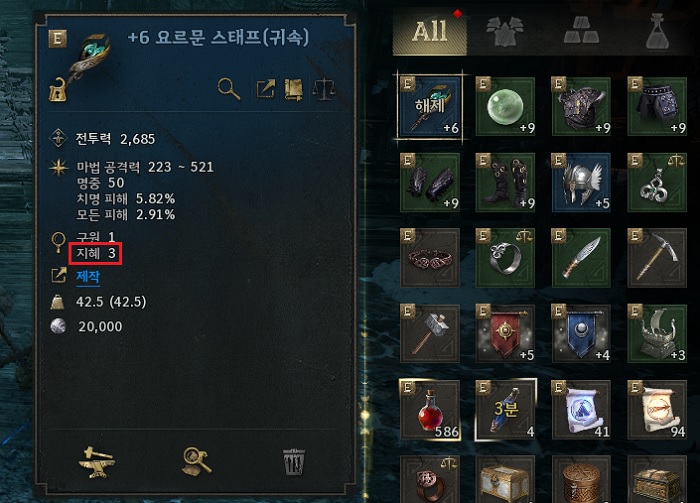The width and height of the screenshot is (700, 503).
Task: Click the trash can discard icon
Action: point(294,462)
